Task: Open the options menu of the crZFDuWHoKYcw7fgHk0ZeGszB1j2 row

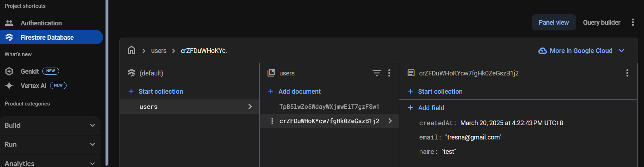Action: pyautogui.click(x=272, y=121)
